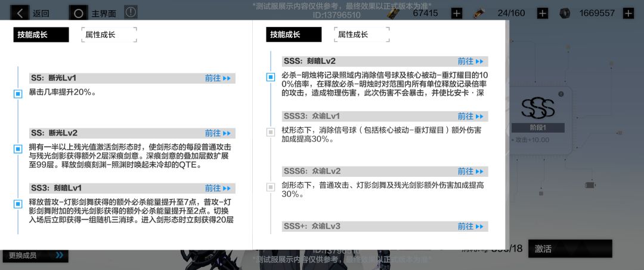Toggle the blue node marker for SS3: 刻暗Lv1
This screenshot has width=644, height=270.
click(18, 204)
